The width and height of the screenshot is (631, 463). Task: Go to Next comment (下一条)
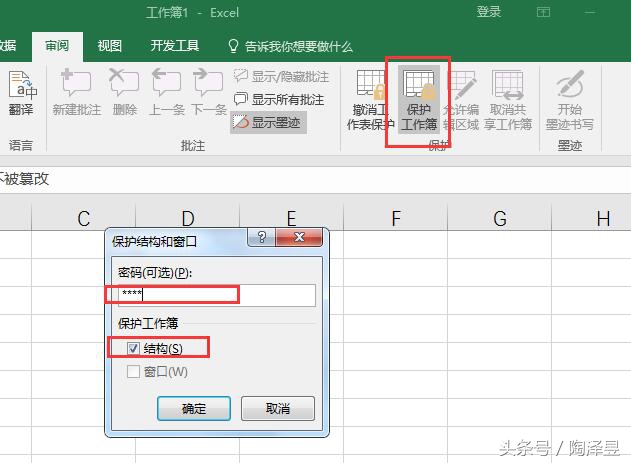pos(208,93)
